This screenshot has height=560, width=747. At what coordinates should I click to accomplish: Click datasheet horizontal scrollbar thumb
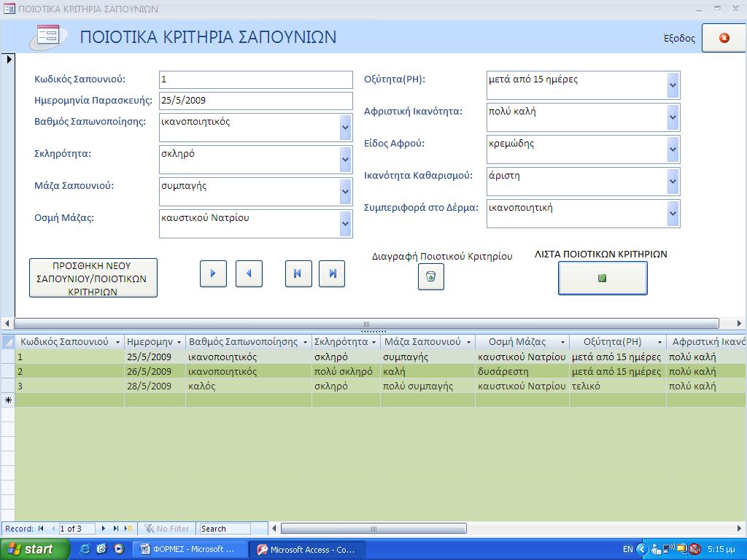click(373, 529)
